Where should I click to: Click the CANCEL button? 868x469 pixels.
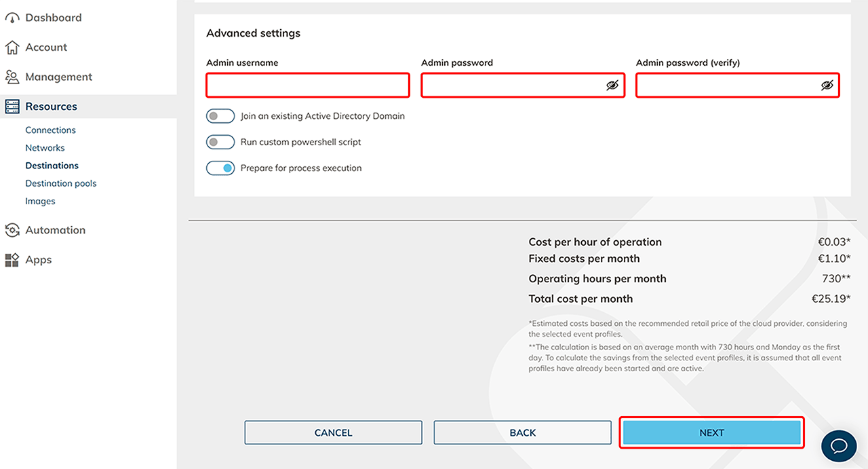[333, 433]
